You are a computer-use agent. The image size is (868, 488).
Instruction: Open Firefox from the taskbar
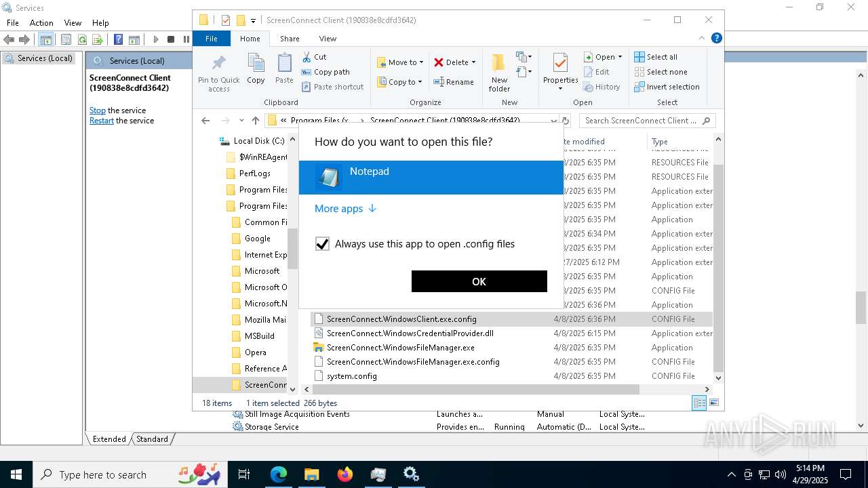click(345, 474)
